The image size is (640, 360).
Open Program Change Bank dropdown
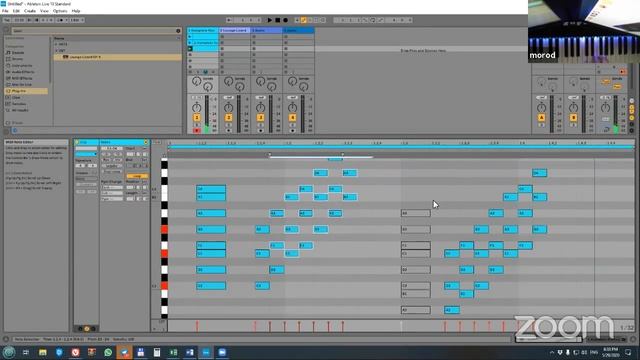point(112,187)
